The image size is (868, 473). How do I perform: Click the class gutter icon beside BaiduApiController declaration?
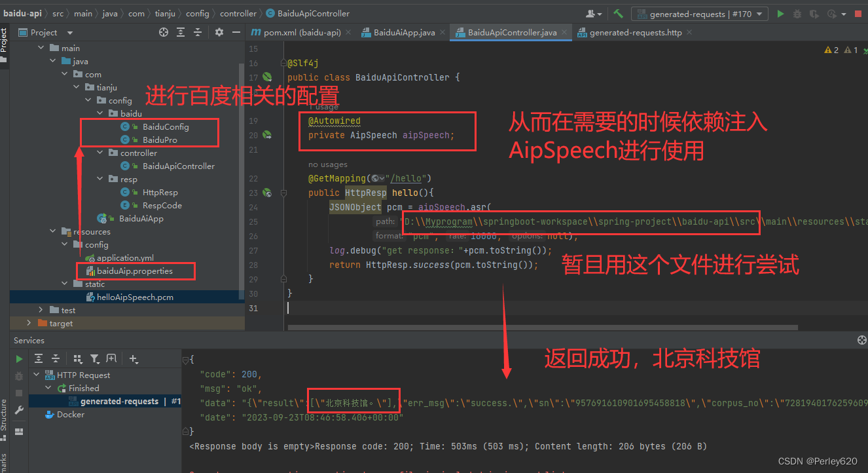point(267,77)
